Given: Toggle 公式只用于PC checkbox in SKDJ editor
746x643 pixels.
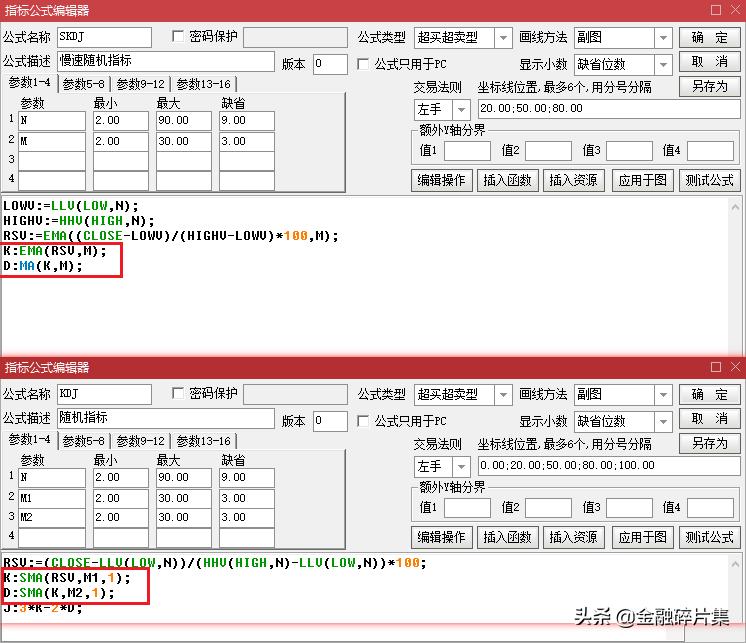Looking at the screenshot, I should click(363, 64).
